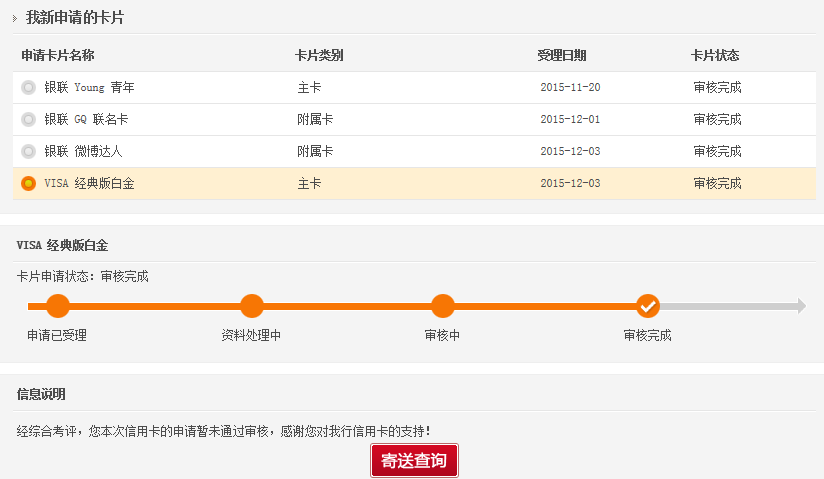Click the 信息说明 heading
The image size is (824, 479).
[x=41, y=394]
